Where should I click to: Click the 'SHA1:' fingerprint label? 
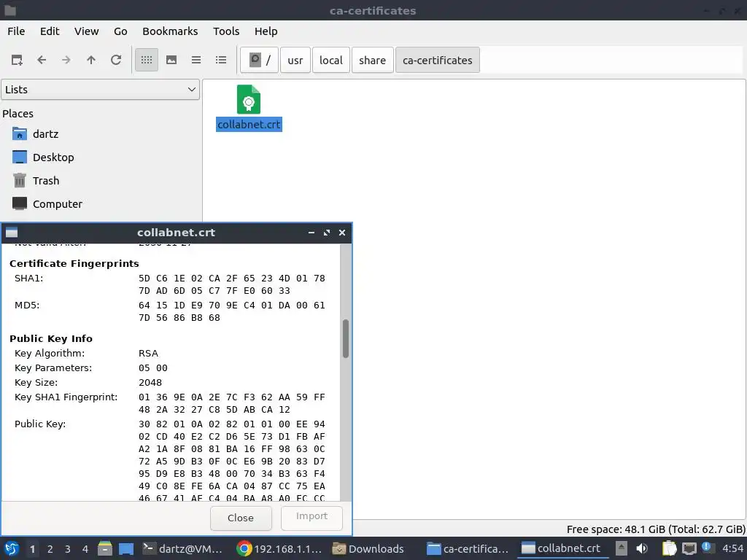[28, 278]
